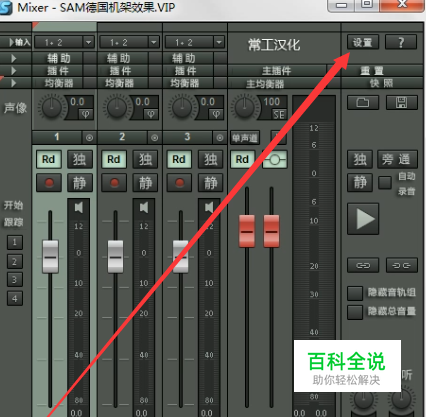Click channel 2 speaker monitor icon

(x=144, y=207)
